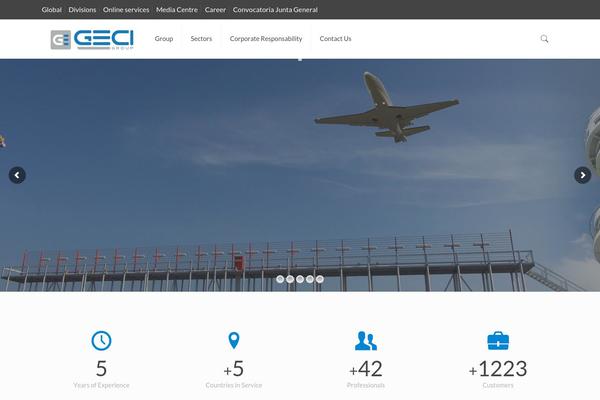The image size is (600, 400).
Task: Select the fourth slider pagination dot
Action: point(310,279)
